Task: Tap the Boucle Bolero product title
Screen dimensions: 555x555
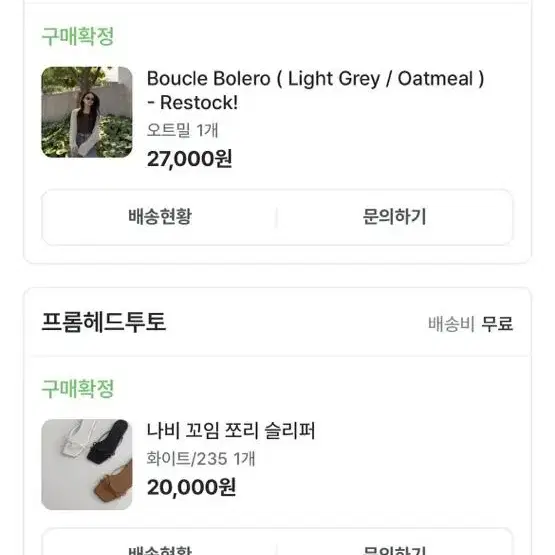Action: coord(315,91)
